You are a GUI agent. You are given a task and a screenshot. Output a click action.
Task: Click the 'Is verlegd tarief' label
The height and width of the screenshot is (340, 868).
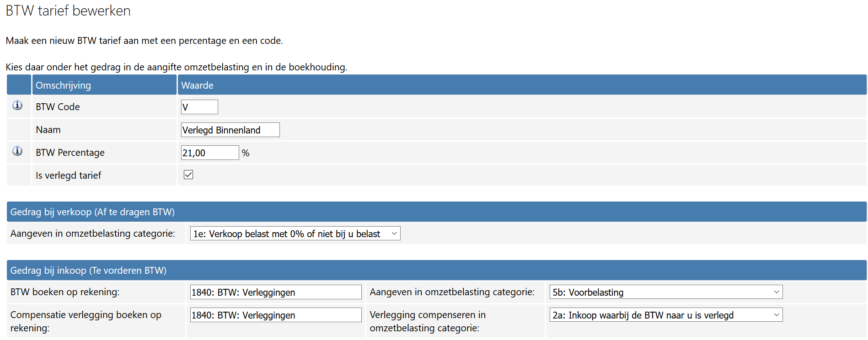68,175
